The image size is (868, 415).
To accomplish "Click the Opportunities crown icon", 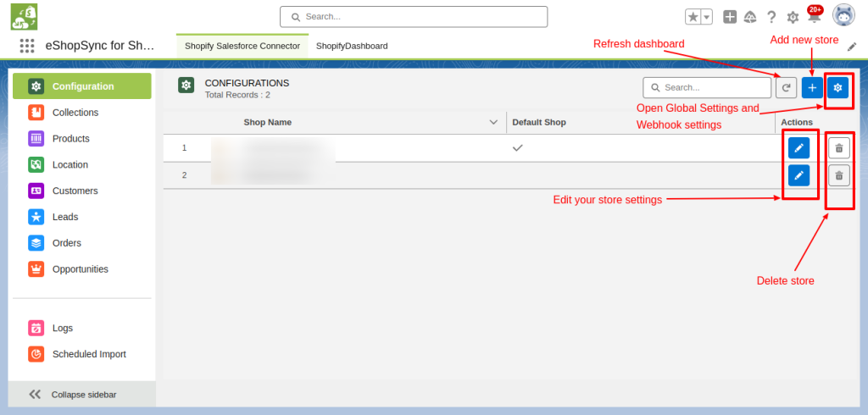I will coord(36,269).
